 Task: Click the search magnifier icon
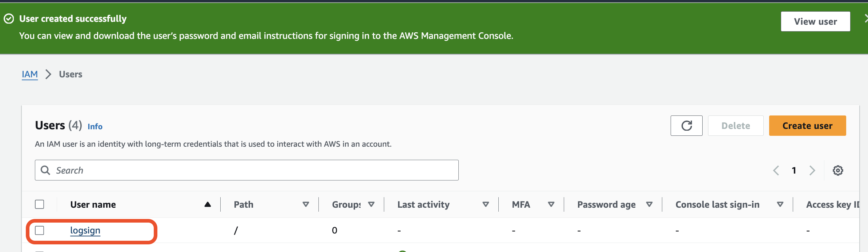point(45,170)
